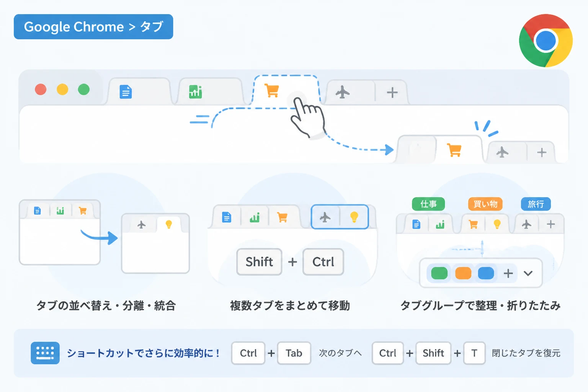The width and height of the screenshot is (588, 392).
Task: Select the 旅行 tab group label
Action: 536,204
